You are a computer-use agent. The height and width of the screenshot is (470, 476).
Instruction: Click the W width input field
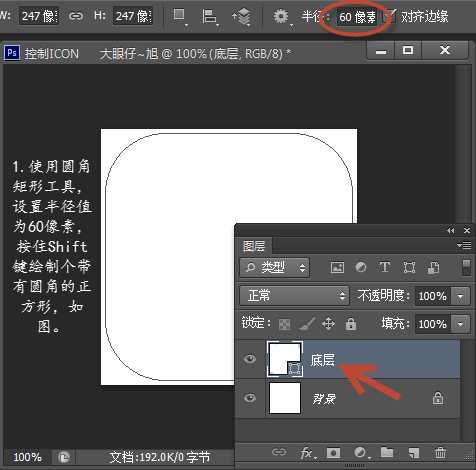coord(39,16)
